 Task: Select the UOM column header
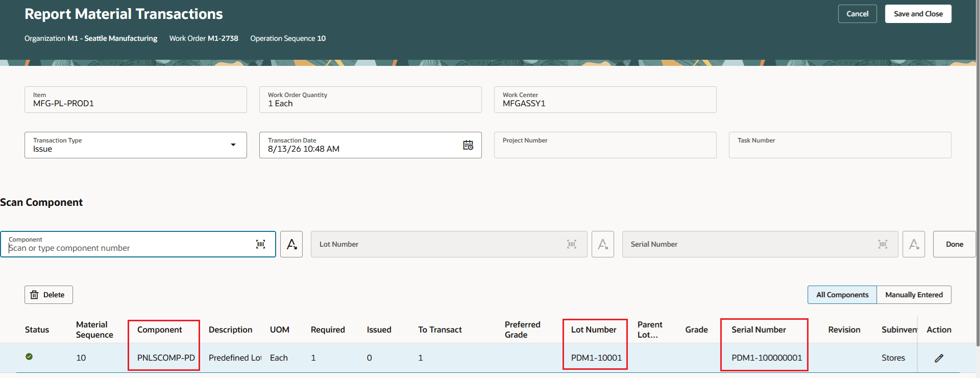[x=279, y=330]
